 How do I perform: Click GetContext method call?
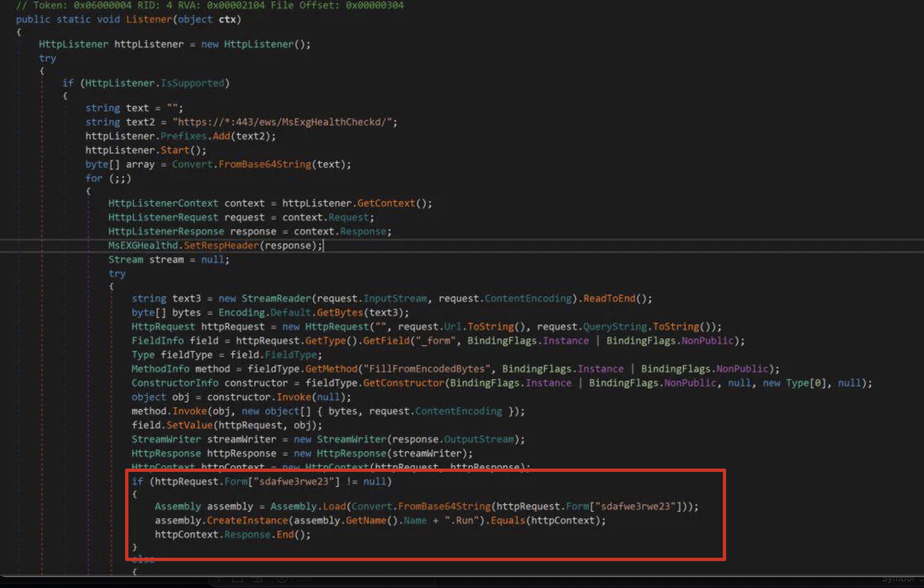pos(386,203)
